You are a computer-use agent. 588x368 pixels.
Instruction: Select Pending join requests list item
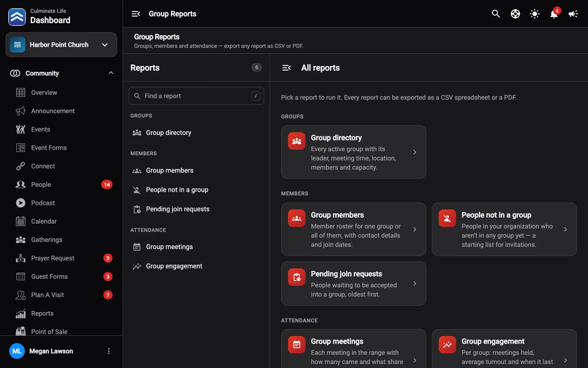(x=196, y=209)
